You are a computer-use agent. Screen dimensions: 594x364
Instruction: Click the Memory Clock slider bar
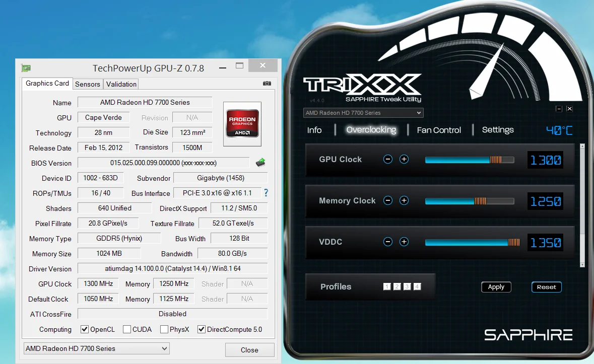[x=470, y=201]
